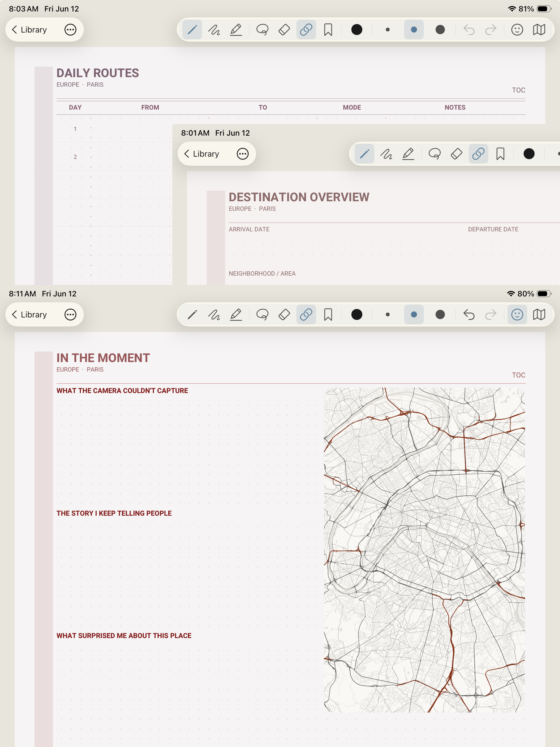Pick eraser in In The Moment toolbar
Viewport: 560px width, 747px height.
click(x=284, y=315)
